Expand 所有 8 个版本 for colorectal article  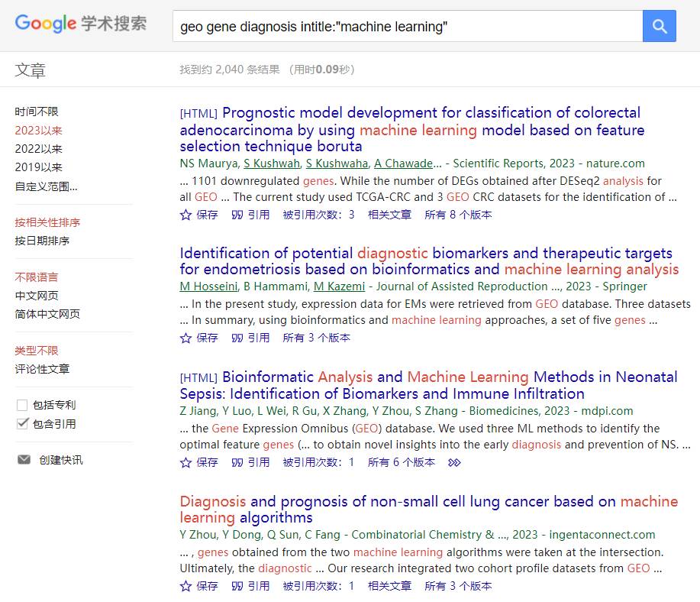point(458,215)
